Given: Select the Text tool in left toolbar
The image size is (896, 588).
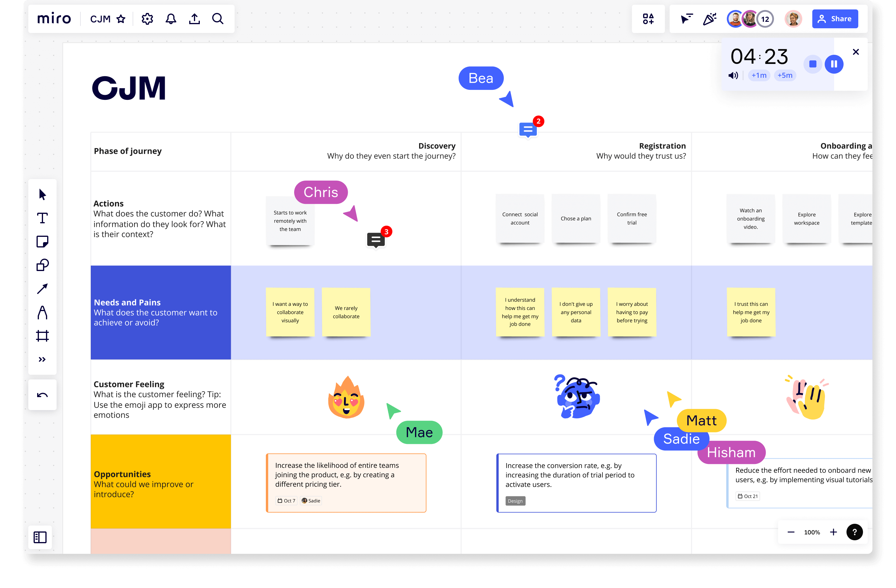Looking at the screenshot, I should [42, 218].
